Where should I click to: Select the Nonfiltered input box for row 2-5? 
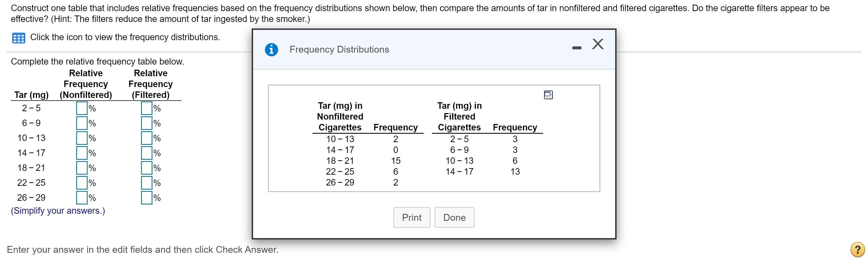point(82,108)
